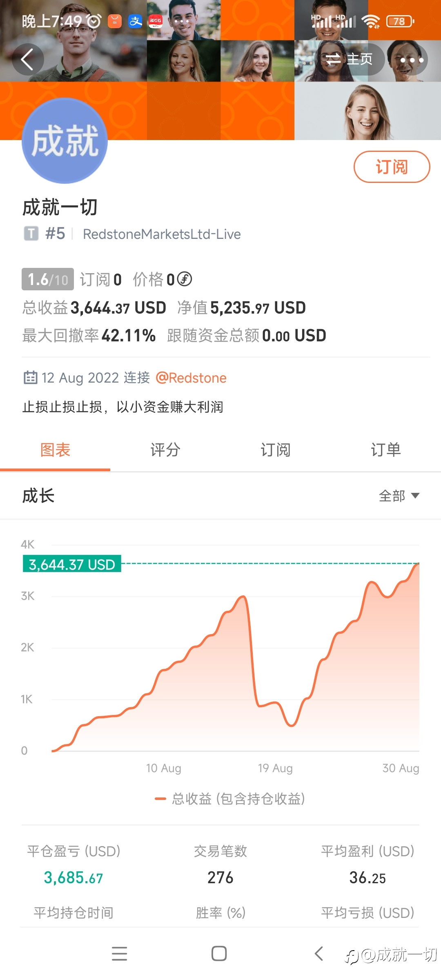This screenshot has width=441, height=980.
Task: Tap the calendar icon beside 12 Aug 2022
Action: coord(30,378)
